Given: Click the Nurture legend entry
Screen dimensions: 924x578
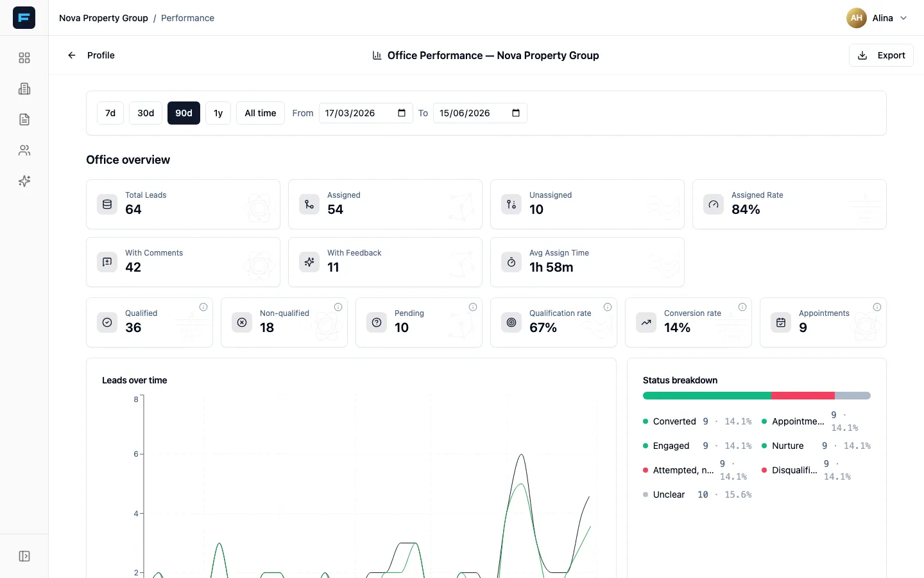Looking at the screenshot, I should (x=816, y=446).
